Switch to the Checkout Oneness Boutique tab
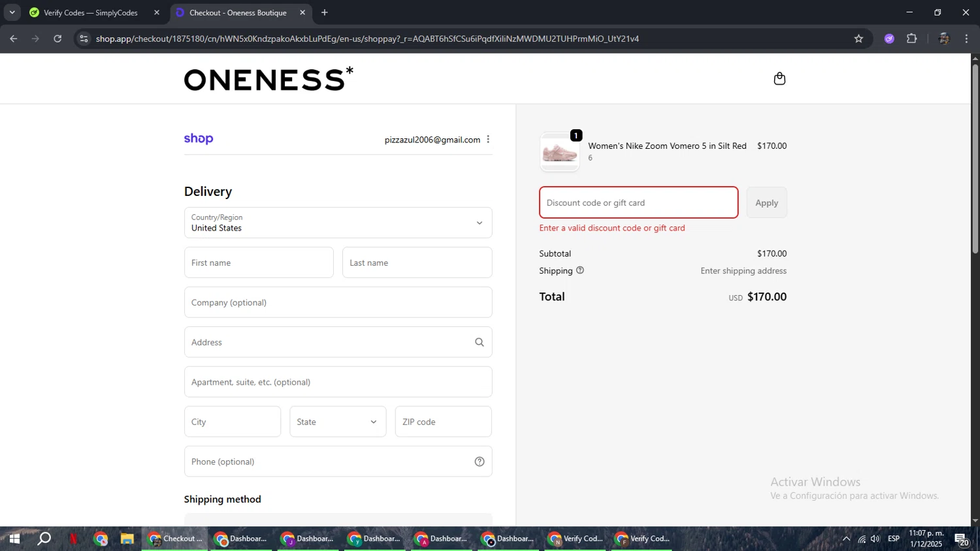This screenshot has width=980, height=551. (x=238, y=12)
